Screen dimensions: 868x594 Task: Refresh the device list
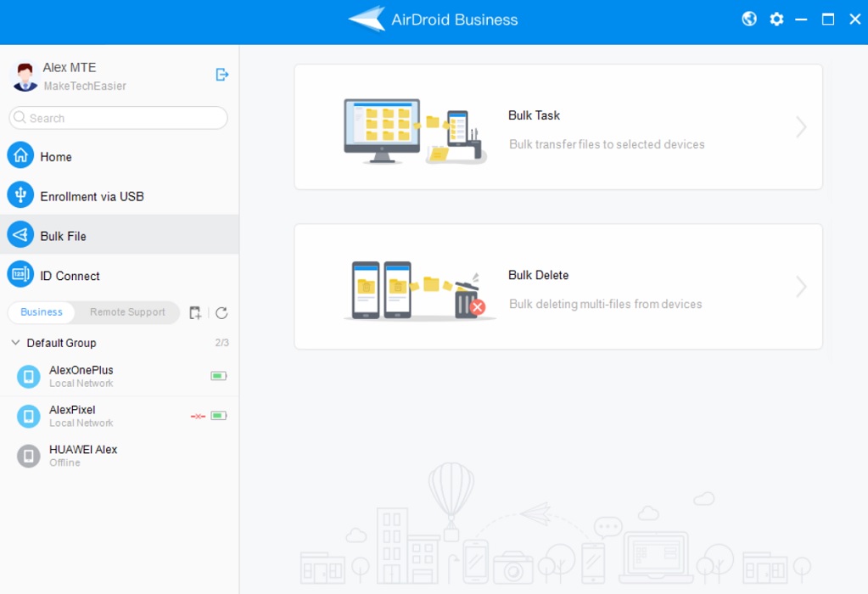click(x=221, y=312)
